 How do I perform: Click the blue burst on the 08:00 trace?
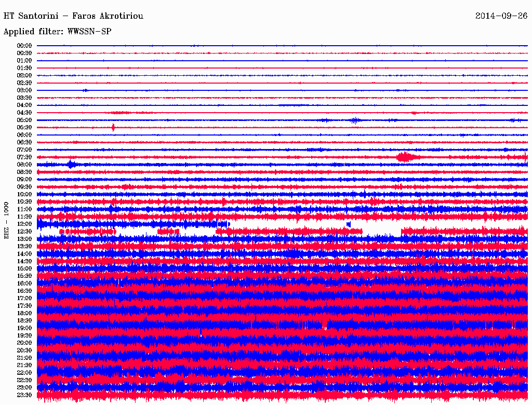[71, 165]
